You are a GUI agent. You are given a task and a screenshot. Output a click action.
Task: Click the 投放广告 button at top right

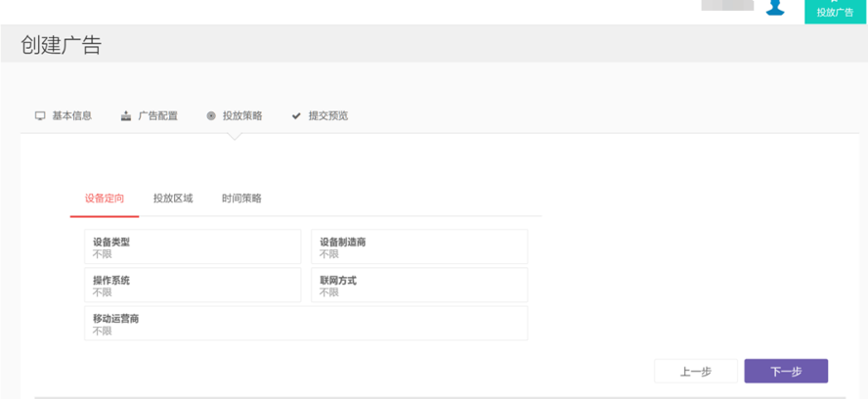click(x=836, y=12)
